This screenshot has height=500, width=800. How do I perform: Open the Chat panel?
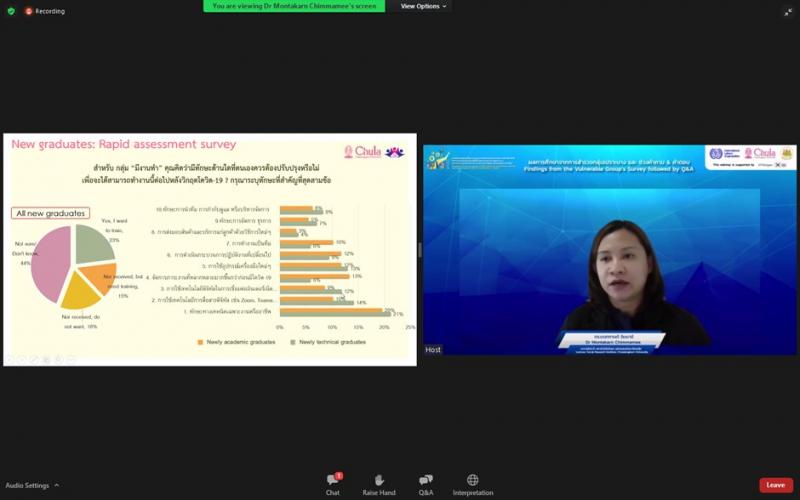[333, 485]
